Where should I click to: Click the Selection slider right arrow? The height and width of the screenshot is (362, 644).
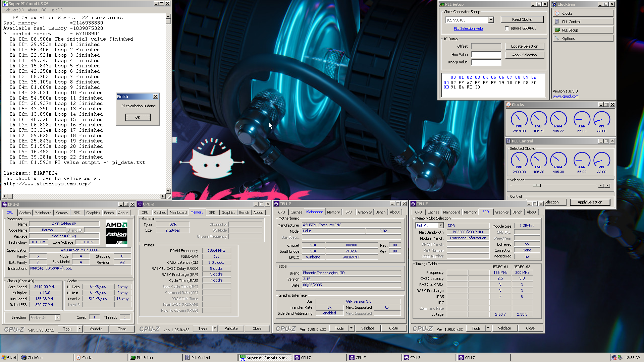point(607,185)
